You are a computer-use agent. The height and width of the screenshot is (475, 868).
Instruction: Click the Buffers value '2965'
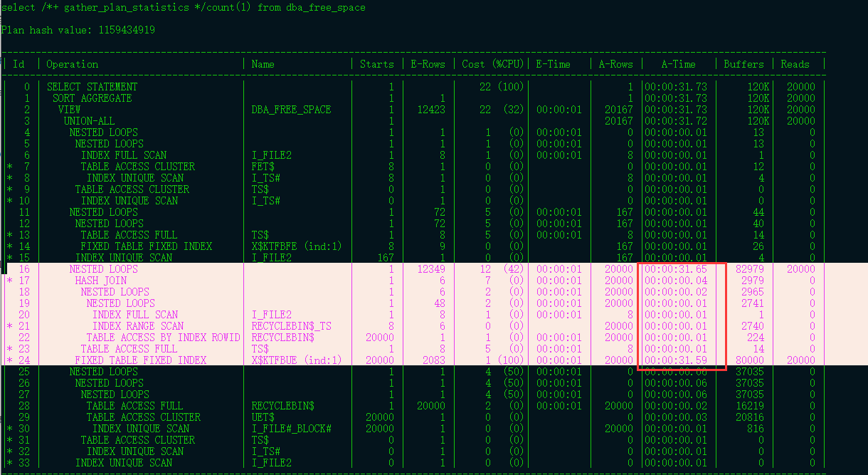pos(753,292)
